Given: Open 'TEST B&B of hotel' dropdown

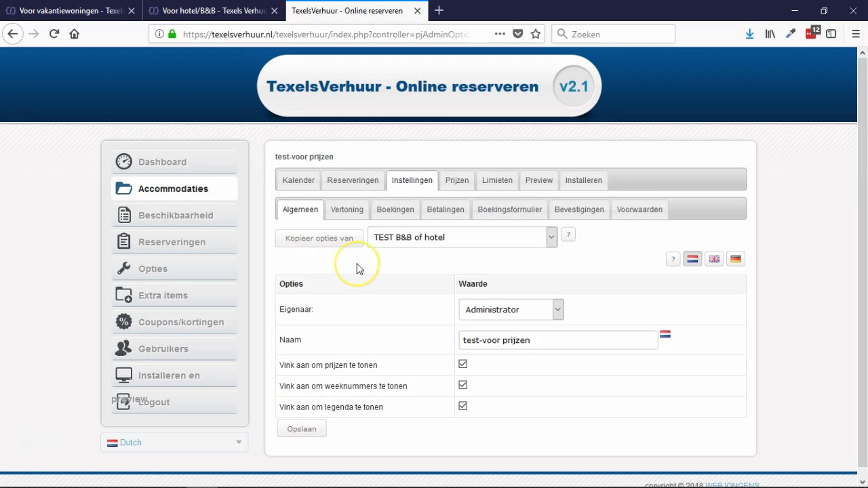Looking at the screenshot, I should 462,237.
